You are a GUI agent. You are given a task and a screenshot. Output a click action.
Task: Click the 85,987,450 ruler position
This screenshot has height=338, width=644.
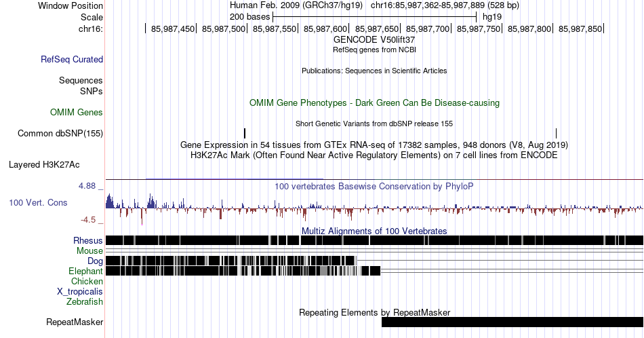coord(173,29)
